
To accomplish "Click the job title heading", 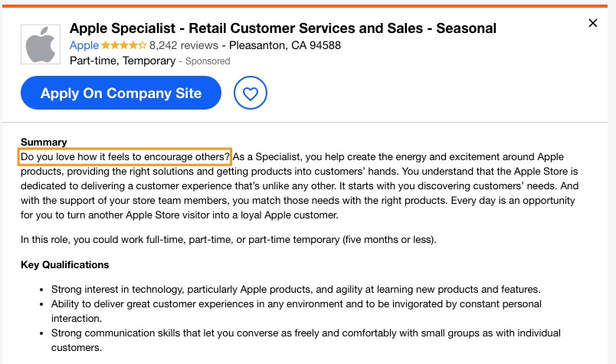I will click(283, 28).
